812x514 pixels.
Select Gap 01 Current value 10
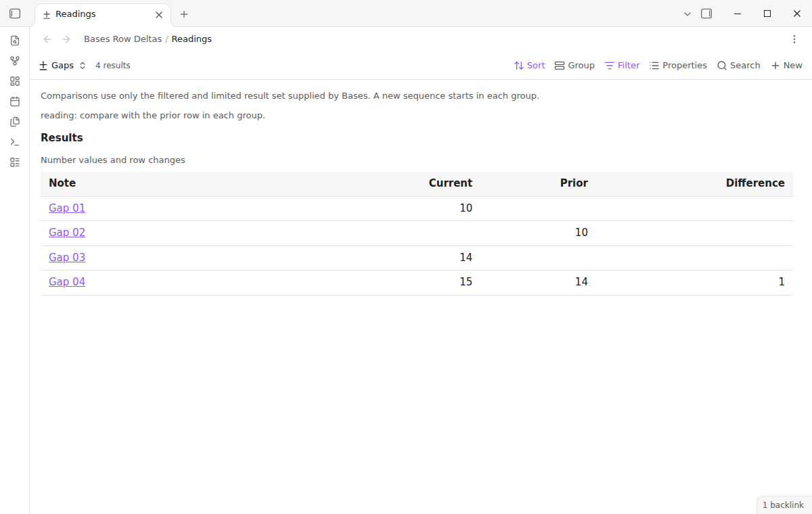pos(466,208)
